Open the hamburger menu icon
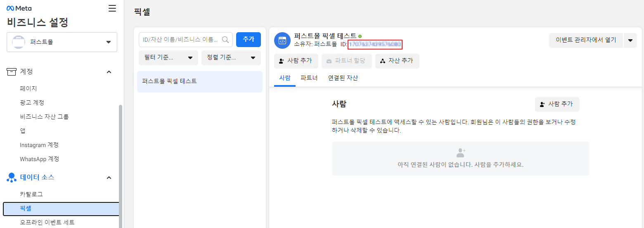The height and width of the screenshot is (228, 644). point(112,8)
